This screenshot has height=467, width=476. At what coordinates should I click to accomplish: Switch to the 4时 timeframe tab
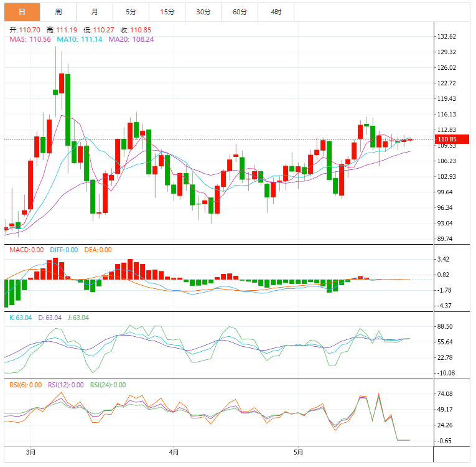(x=276, y=12)
